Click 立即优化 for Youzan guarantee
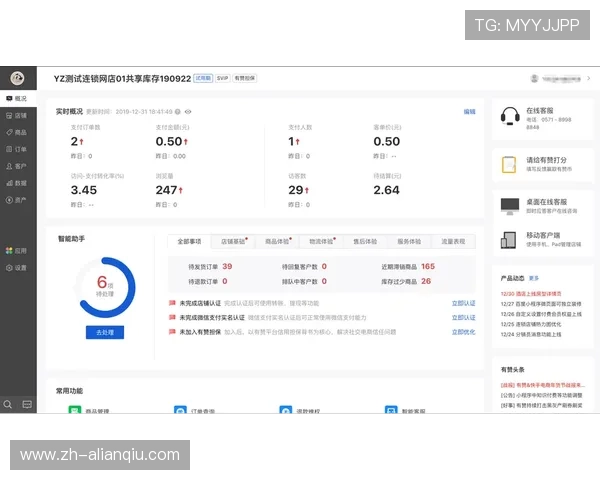 (x=463, y=332)
